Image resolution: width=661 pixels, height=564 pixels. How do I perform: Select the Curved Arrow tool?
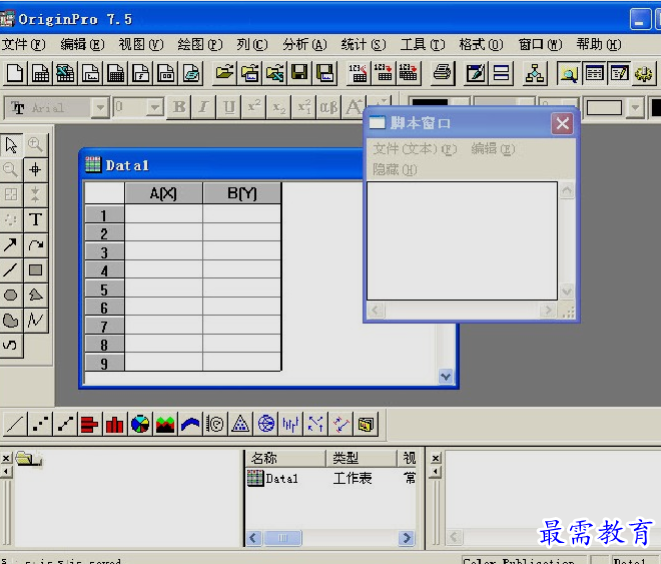(35, 244)
